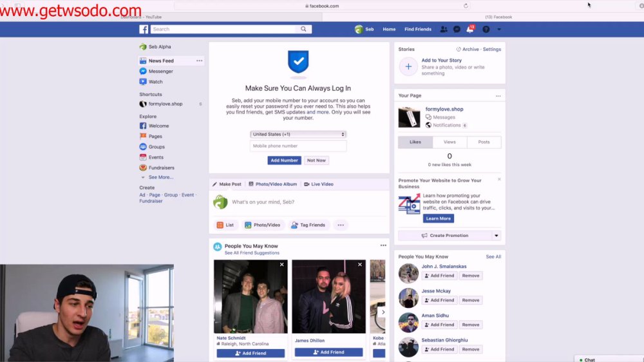Open the United States (+1) country dropdown
Screen dimensions: 644x362
pyautogui.click(x=298, y=135)
